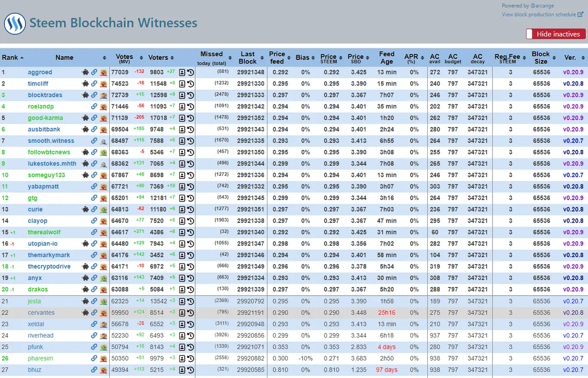Click the chain link icon for smooth.witness
Image resolution: width=588 pixels, height=378 pixels.
pos(94,141)
